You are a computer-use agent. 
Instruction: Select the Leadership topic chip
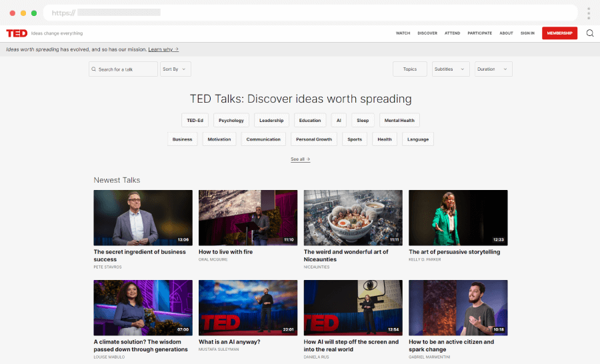[271, 120]
